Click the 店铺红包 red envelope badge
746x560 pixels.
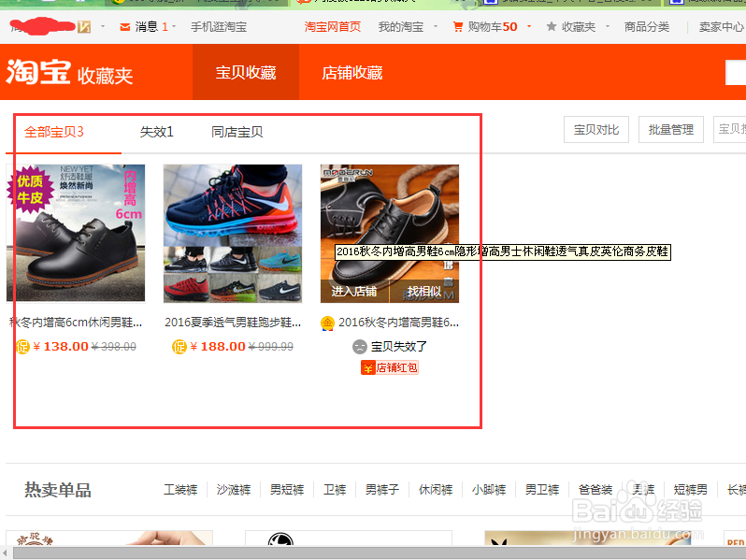(x=390, y=367)
